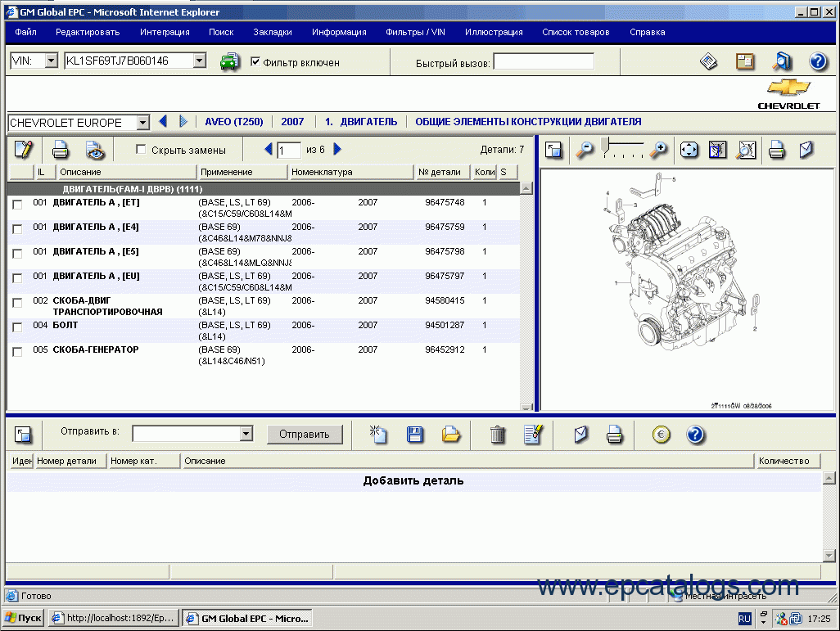Click the page number input field
840x631 pixels.
(x=288, y=150)
